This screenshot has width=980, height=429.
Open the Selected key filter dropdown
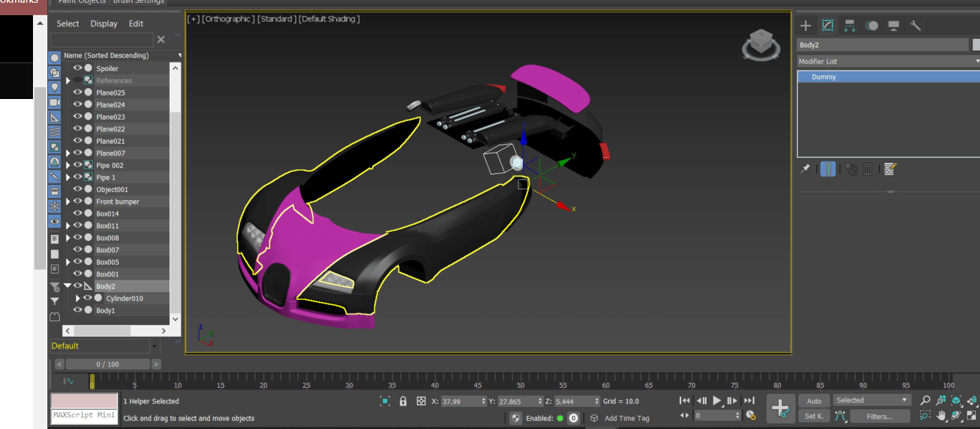[871, 399]
